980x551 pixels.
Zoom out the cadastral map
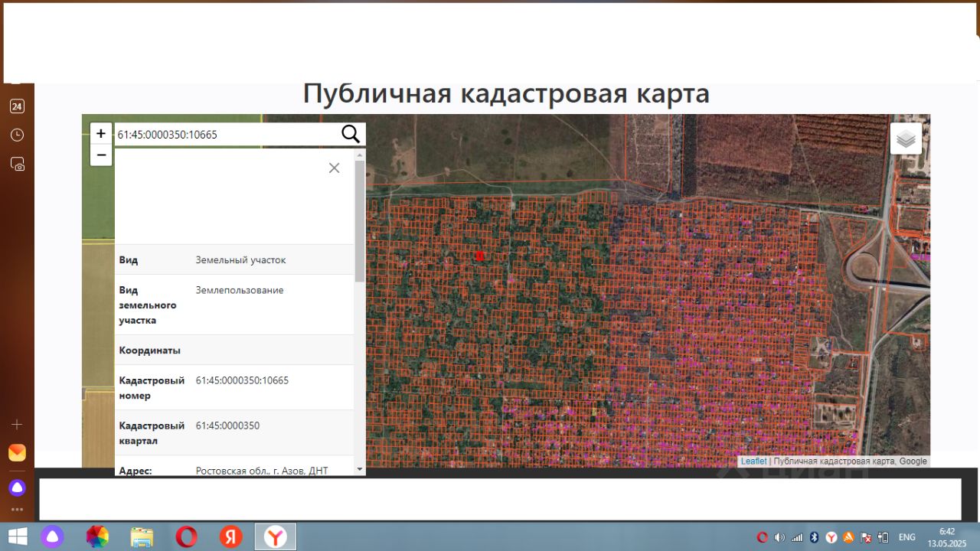(x=101, y=155)
